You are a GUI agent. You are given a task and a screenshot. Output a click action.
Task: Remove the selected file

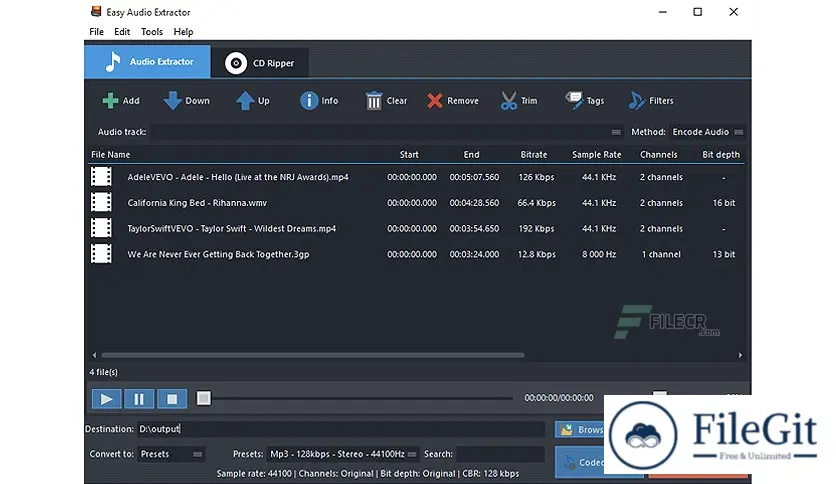point(452,100)
